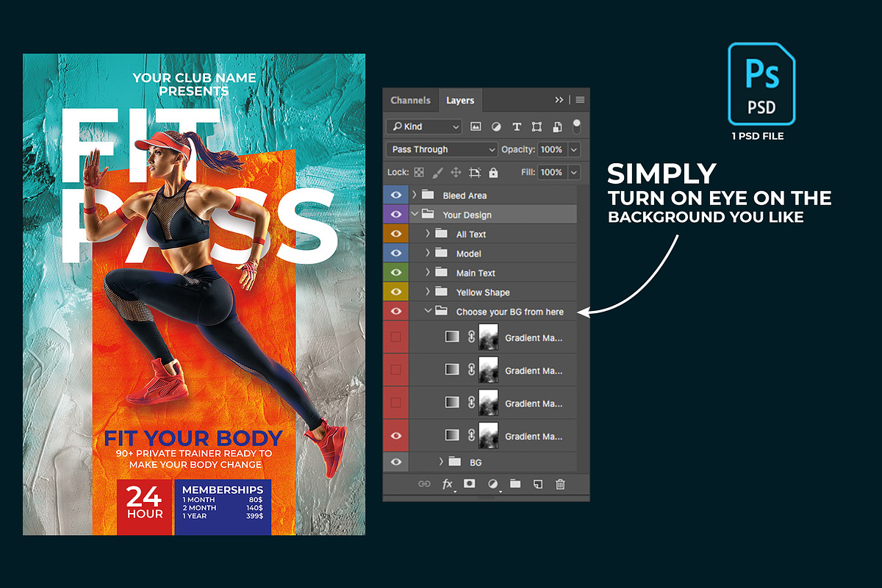This screenshot has width=882, height=588.
Task: Select the BG group row
Action: pyautogui.click(x=492, y=462)
